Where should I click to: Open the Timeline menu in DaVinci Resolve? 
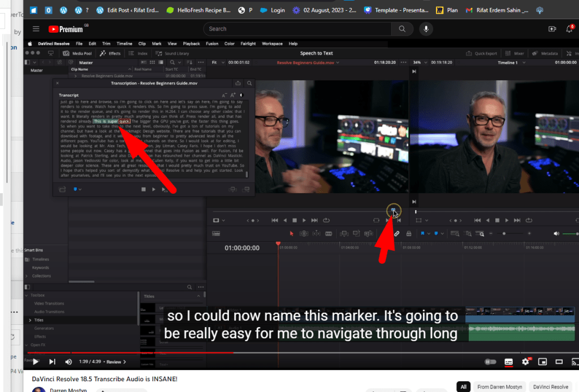[x=124, y=43]
